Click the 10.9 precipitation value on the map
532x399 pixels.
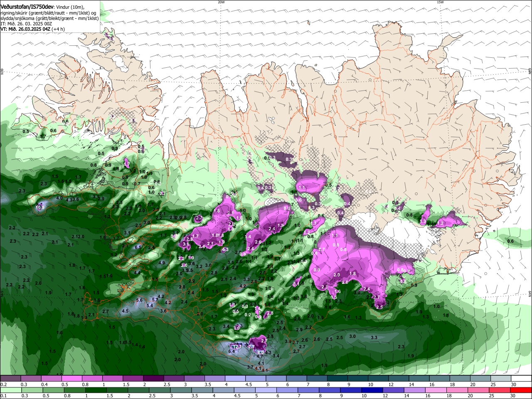pyautogui.click(x=40, y=207)
